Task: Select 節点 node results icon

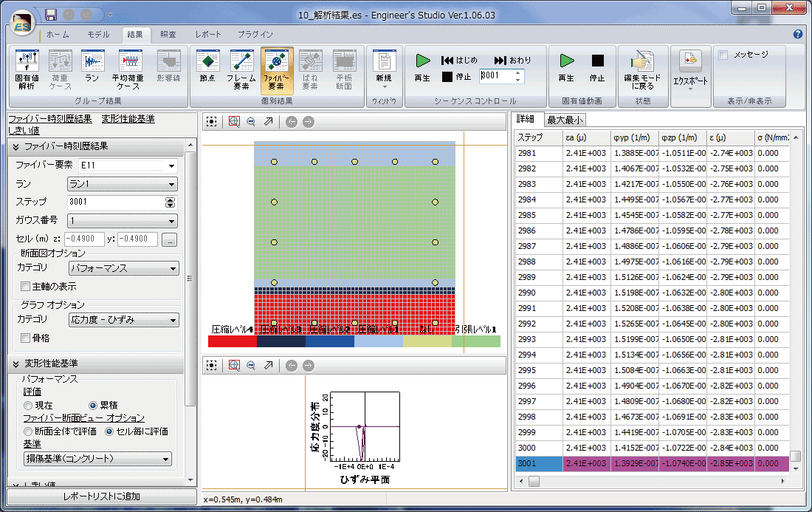Action: [x=207, y=66]
